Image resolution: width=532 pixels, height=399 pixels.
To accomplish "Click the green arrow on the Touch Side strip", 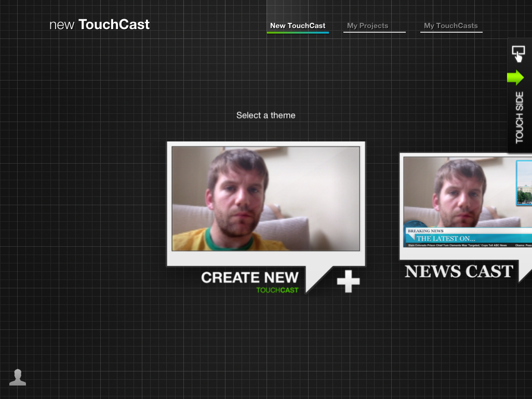I will coord(517,77).
